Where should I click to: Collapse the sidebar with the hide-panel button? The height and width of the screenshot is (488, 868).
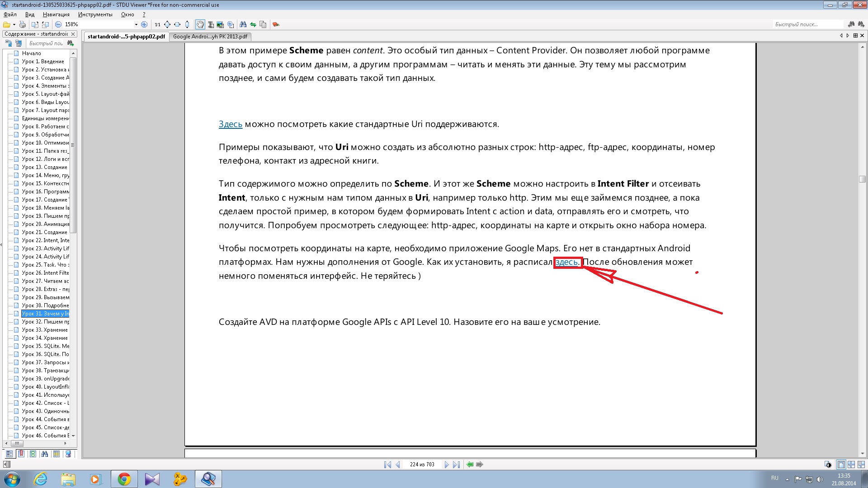[6, 465]
